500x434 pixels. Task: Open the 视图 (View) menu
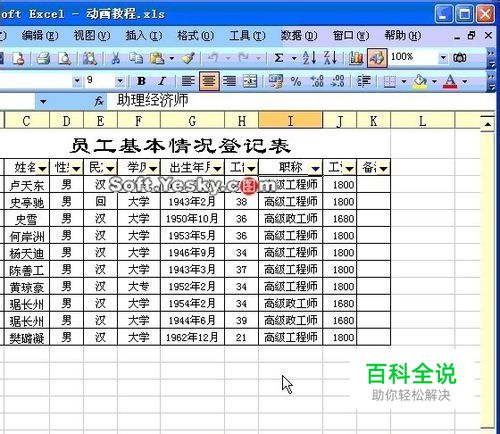92,35
